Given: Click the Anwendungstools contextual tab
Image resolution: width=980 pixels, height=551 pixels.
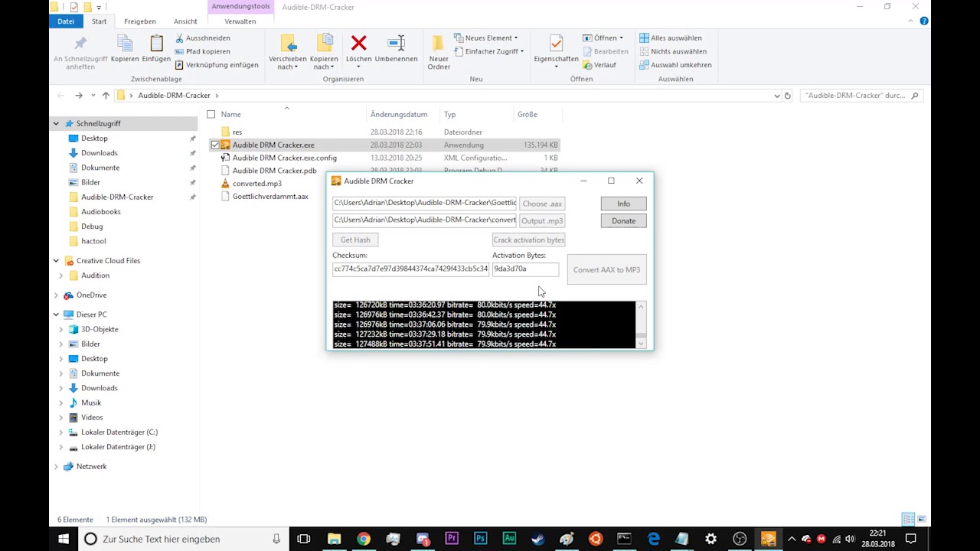Looking at the screenshot, I should [240, 7].
